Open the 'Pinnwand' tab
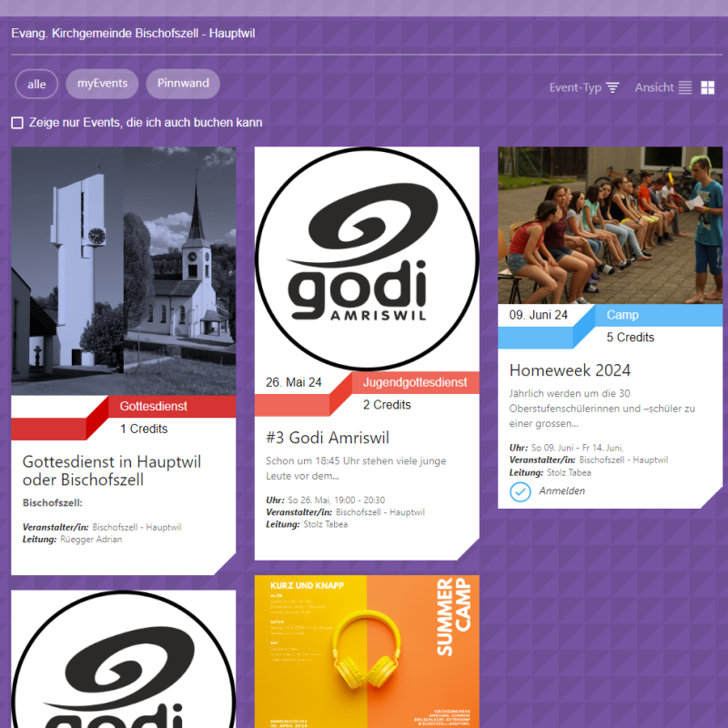The width and height of the screenshot is (728, 728). [183, 84]
